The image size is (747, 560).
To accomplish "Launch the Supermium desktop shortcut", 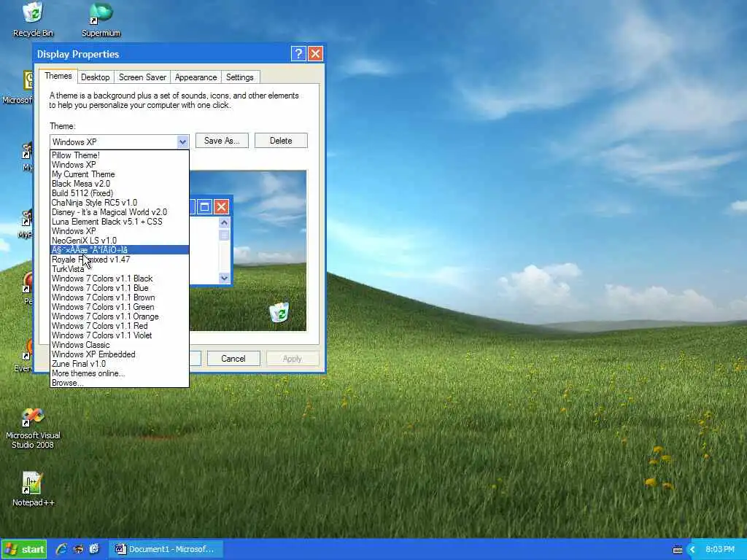I will [x=101, y=19].
